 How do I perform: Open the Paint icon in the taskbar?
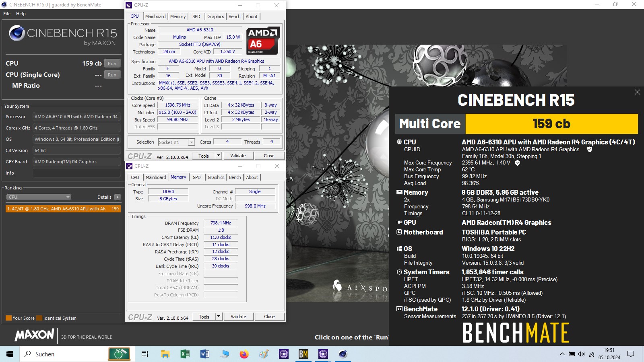point(264,354)
